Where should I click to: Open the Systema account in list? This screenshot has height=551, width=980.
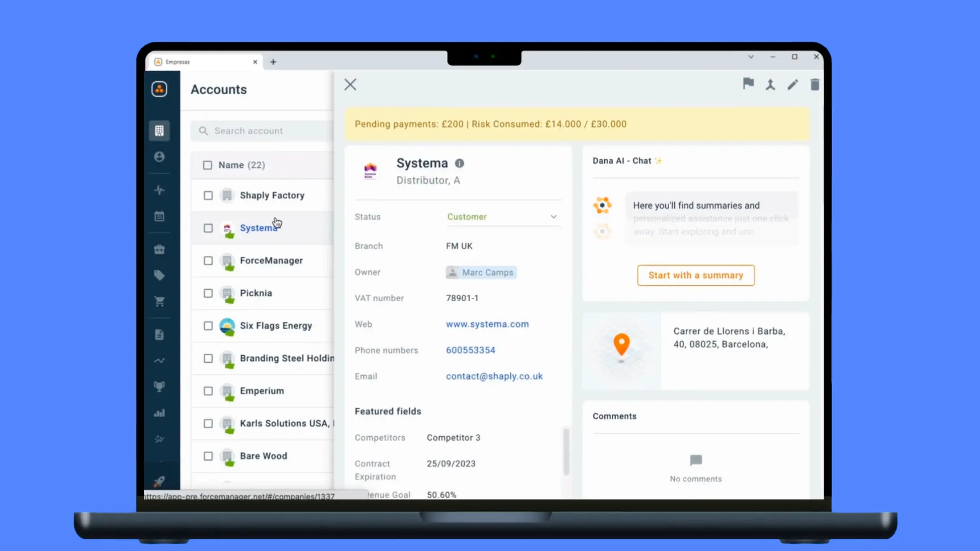[x=258, y=228]
